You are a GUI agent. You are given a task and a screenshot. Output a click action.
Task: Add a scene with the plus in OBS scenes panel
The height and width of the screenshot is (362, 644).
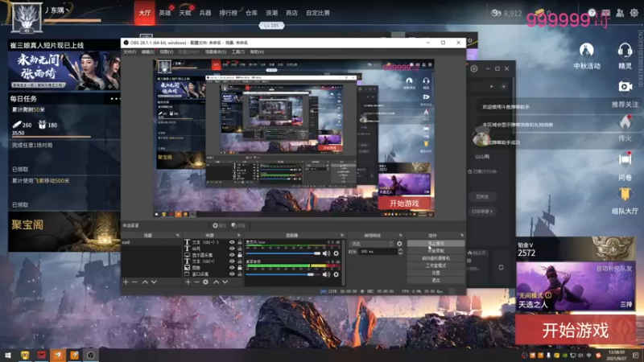pos(126,282)
